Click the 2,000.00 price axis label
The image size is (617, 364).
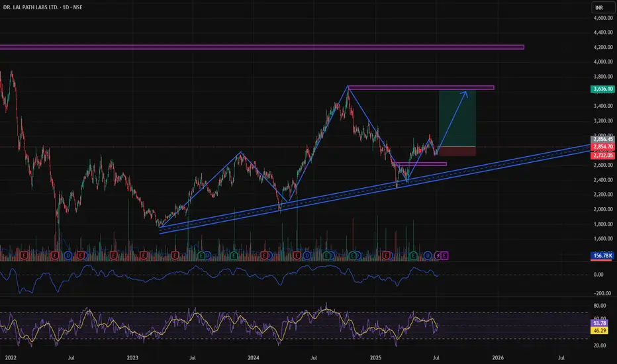click(603, 209)
